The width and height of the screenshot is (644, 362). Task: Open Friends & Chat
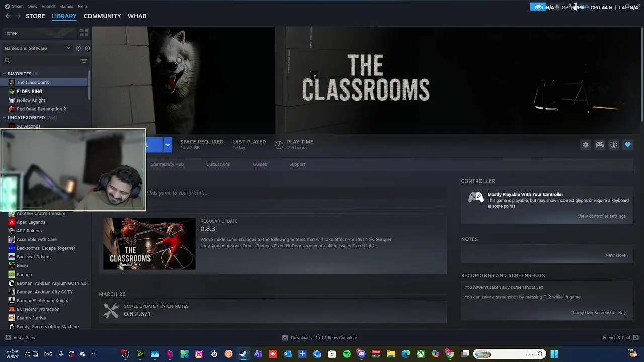621,338
